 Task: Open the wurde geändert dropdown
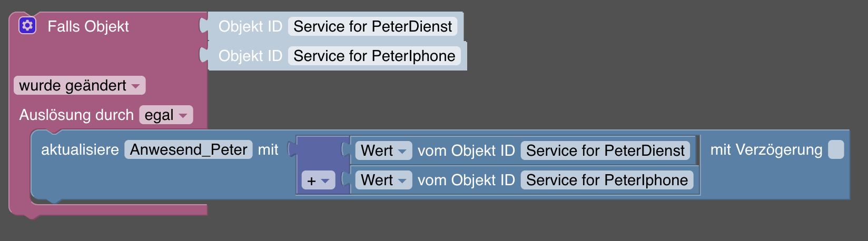(x=80, y=85)
